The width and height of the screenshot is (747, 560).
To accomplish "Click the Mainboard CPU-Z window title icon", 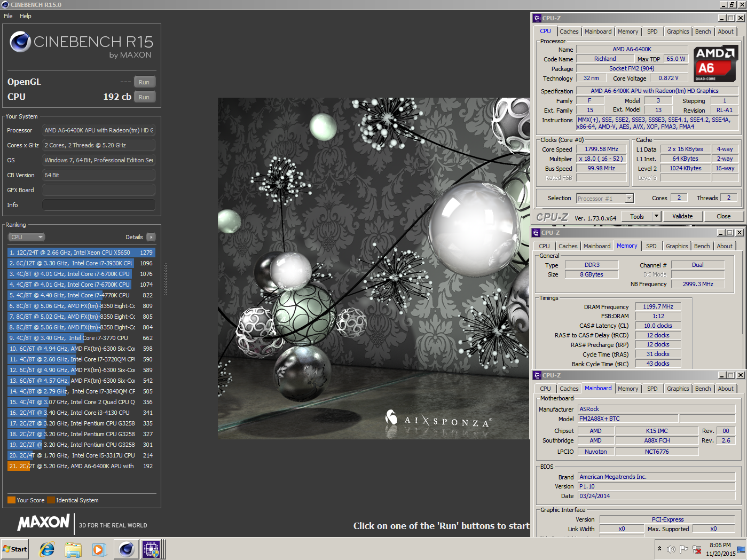I will coord(537,375).
